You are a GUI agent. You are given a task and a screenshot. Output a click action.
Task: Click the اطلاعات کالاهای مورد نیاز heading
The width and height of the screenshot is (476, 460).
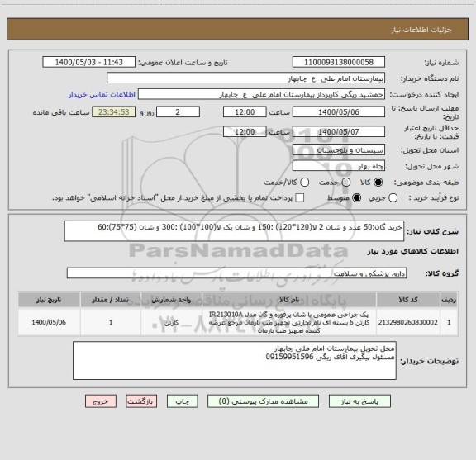click(x=413, y=251)
